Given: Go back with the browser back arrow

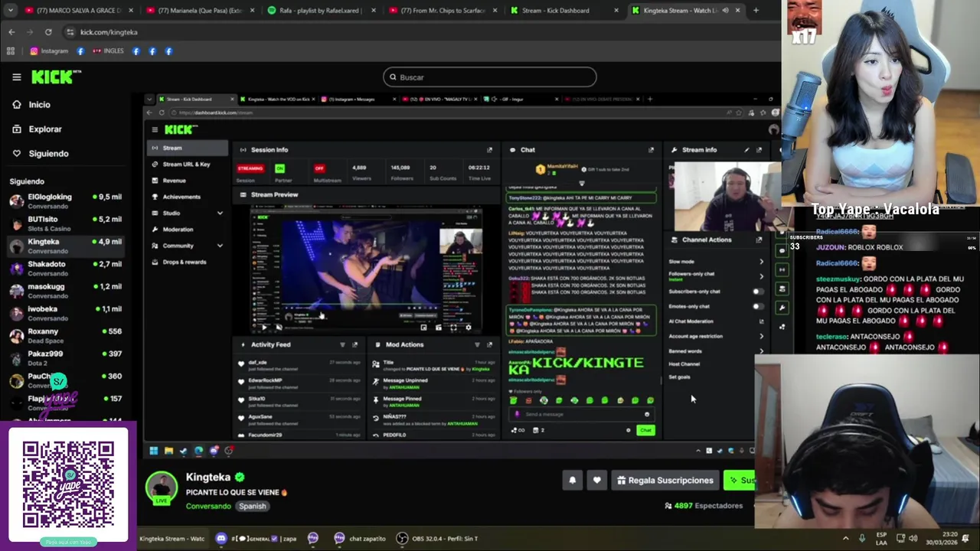Looking at the screenshot, I should point(11,32).
